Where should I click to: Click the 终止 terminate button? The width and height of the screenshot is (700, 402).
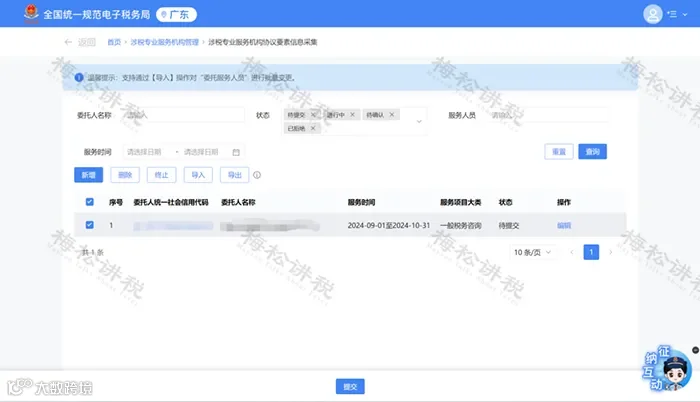[x=162, y=175]
